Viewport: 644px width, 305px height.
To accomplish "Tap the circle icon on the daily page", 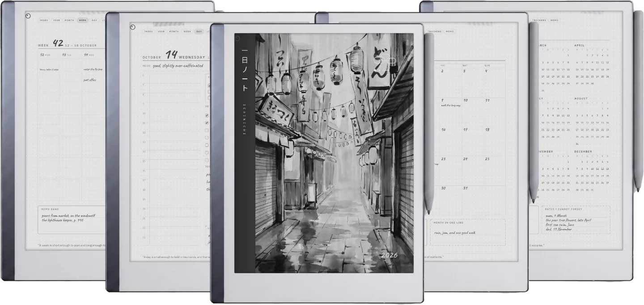I will (x=132, y=27).
